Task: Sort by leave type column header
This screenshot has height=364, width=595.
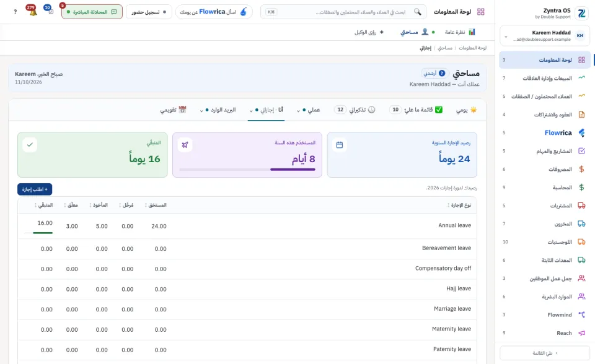Action: [459, 205]
